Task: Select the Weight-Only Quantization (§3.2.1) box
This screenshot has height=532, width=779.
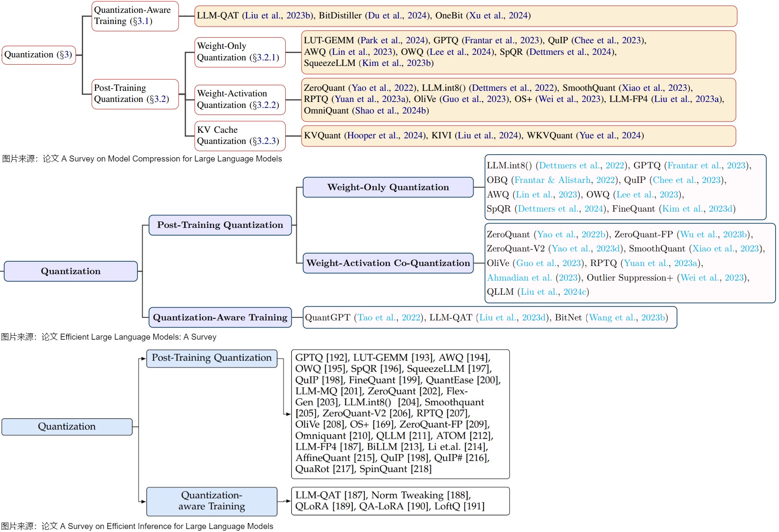Action: [x=240, y=52]
